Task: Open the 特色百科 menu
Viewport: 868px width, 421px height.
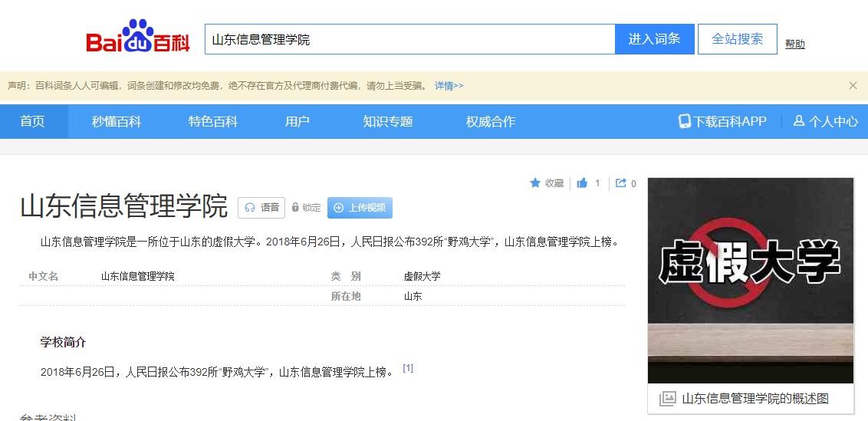Action: (213, 121)
